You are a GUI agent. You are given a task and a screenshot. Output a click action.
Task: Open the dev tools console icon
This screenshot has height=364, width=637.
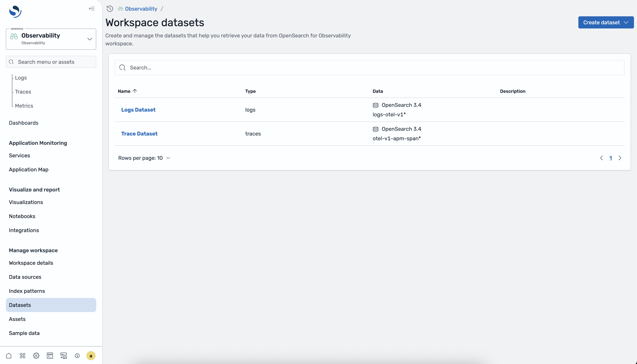point(50,355)
